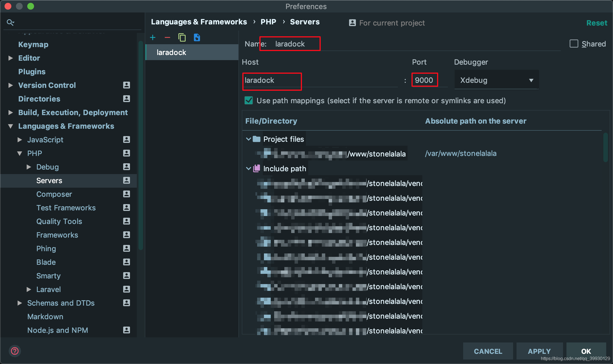Click the plus icon to add server
Image resolution: width=613 pixels, height=364 pixels.
tap(153, 37)
